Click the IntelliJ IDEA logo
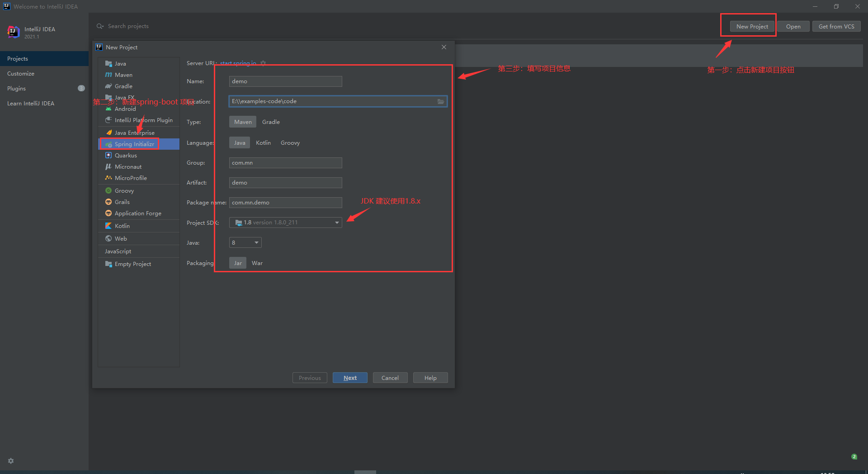Viewport: 868px width, 474px height. coord(13,32)
